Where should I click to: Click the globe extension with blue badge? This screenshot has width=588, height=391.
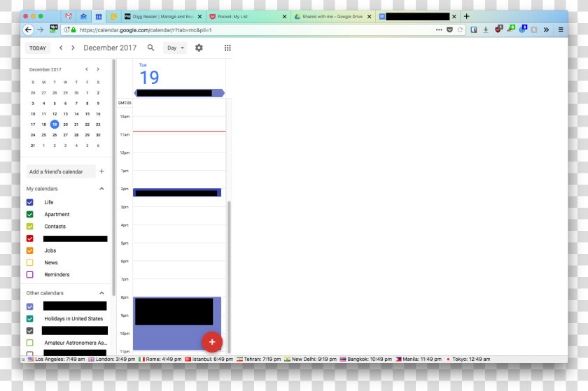click(x=523, y=29)
